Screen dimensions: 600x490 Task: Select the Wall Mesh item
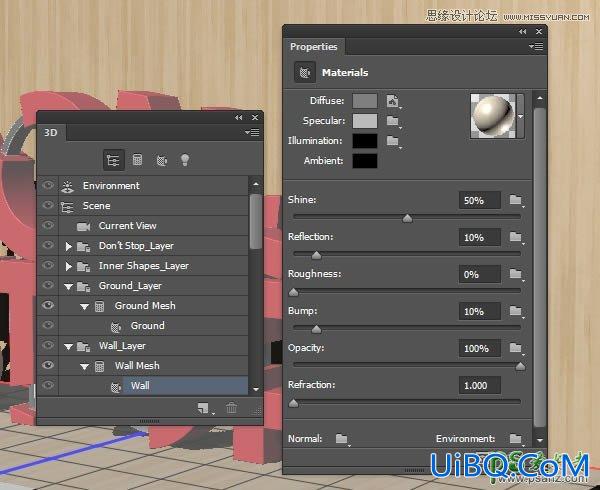[153, 366]
